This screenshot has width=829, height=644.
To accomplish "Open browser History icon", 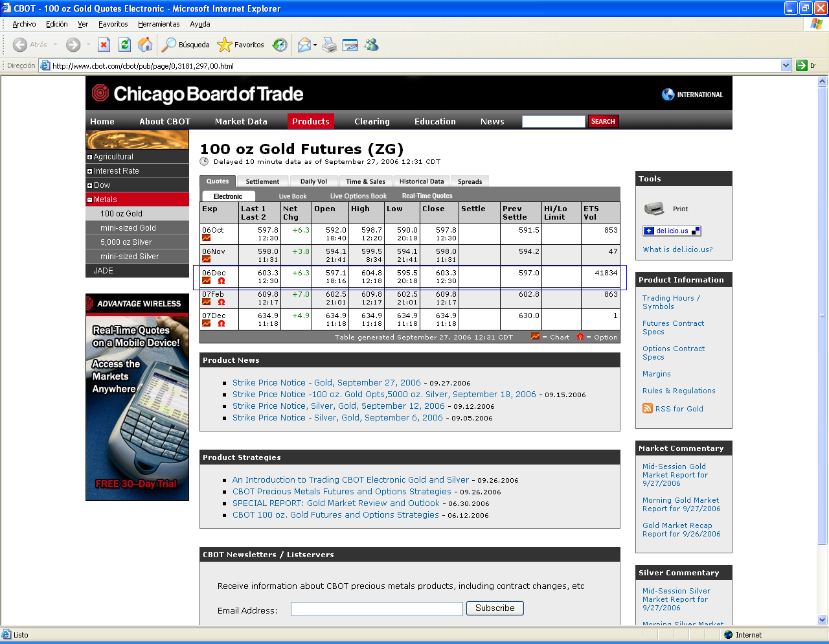I will tap(280, 45).
